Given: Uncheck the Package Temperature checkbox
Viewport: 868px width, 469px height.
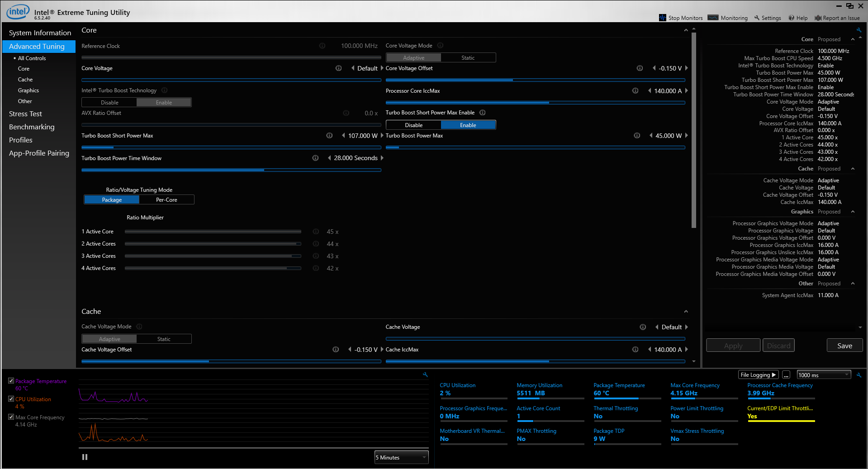Looking at the screenshot, I should pyautogui.click(x=11, y=381).
